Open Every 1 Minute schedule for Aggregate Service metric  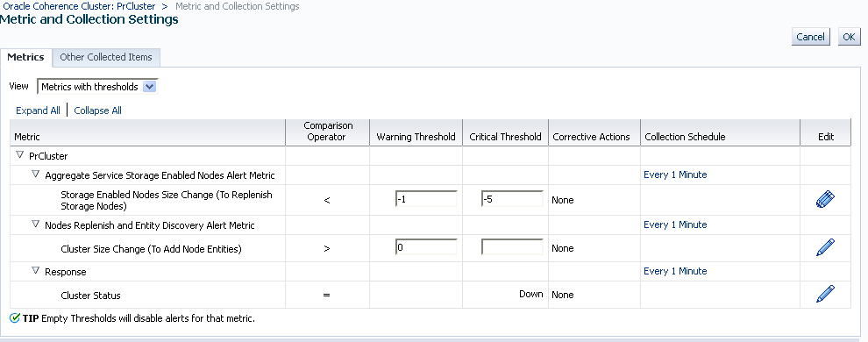point(675,175)
